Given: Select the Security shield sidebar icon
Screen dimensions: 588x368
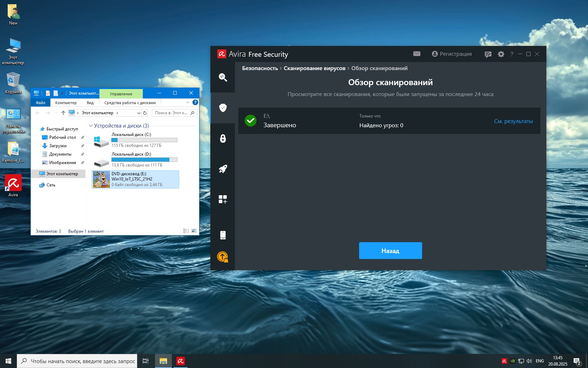Looking at the screenshot, I should pyautogui.click(x=223, y=108).
